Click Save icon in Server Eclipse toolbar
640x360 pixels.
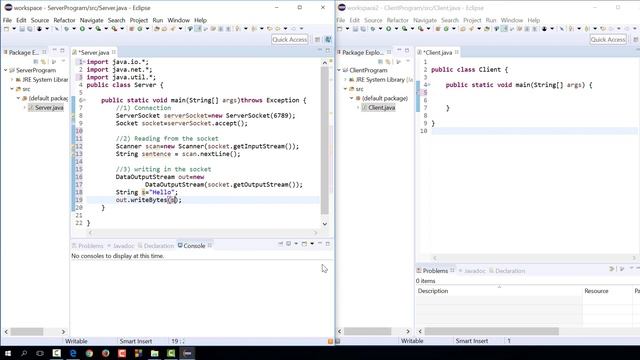22,29
